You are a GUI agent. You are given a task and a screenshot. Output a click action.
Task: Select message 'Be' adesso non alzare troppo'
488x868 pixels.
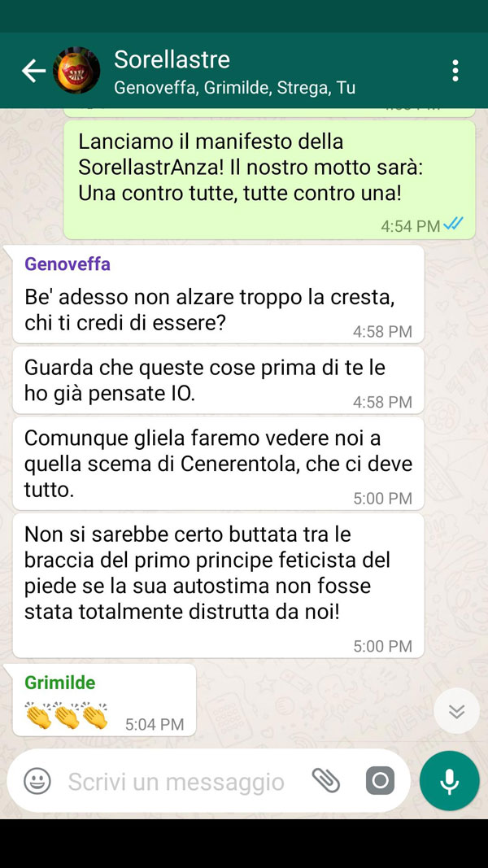218,294
